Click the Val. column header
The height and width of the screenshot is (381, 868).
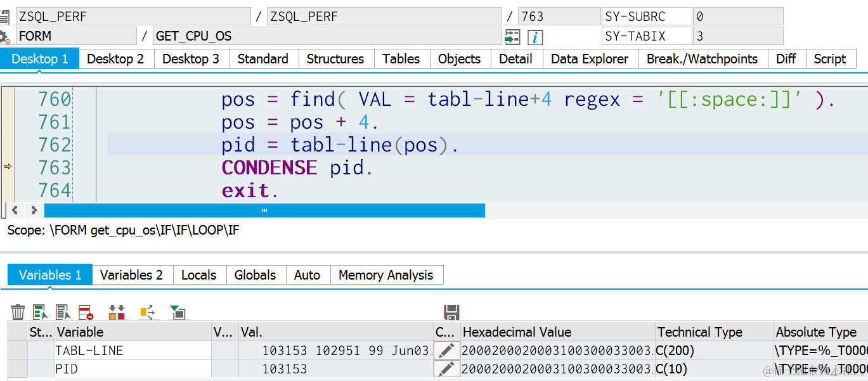(x=335, y=332)
